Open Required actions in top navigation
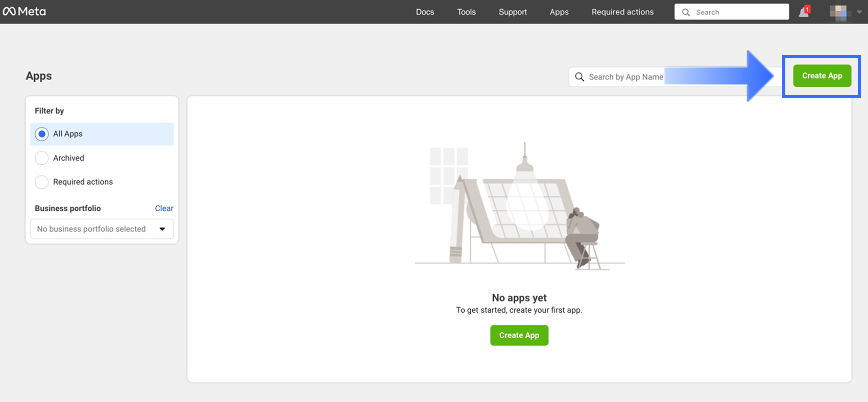The height and width of the screenshot is (402, 868). point(622,12)
